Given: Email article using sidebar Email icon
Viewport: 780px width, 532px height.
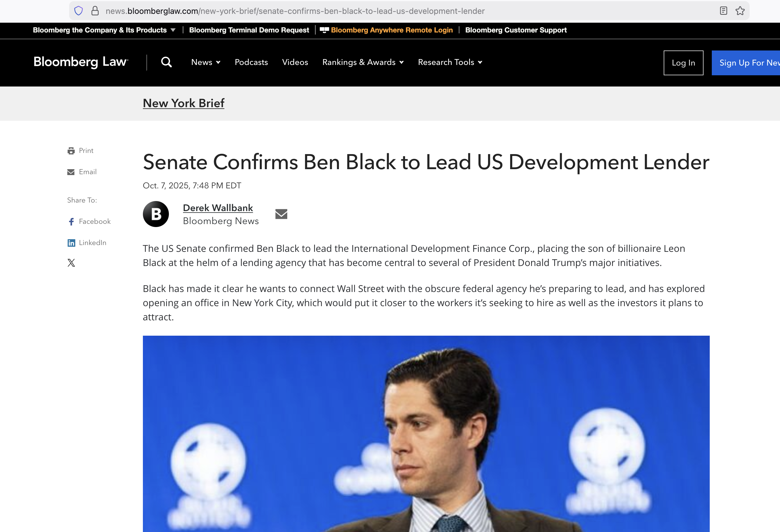Looking at the screenshot, I should [x=71, y=172].
